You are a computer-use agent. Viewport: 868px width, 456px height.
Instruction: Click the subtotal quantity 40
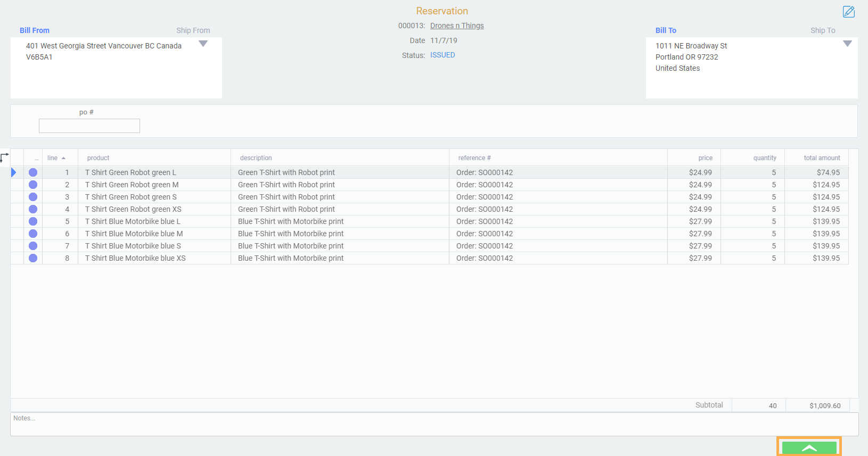773,405
